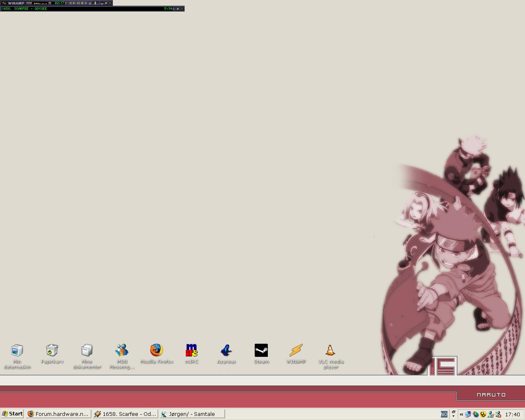Click the Winamp mini visualizer display
This screenshot has width=525, height=420.
[40, 3]
